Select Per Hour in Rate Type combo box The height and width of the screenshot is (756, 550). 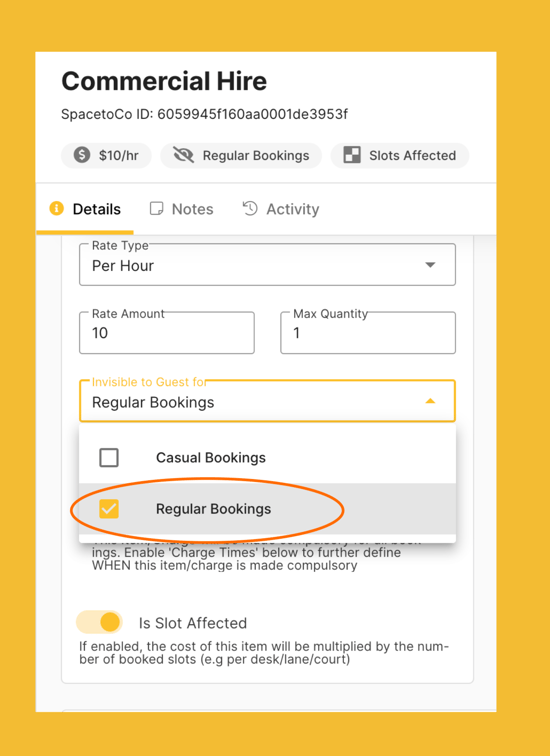tap(267, 265)
